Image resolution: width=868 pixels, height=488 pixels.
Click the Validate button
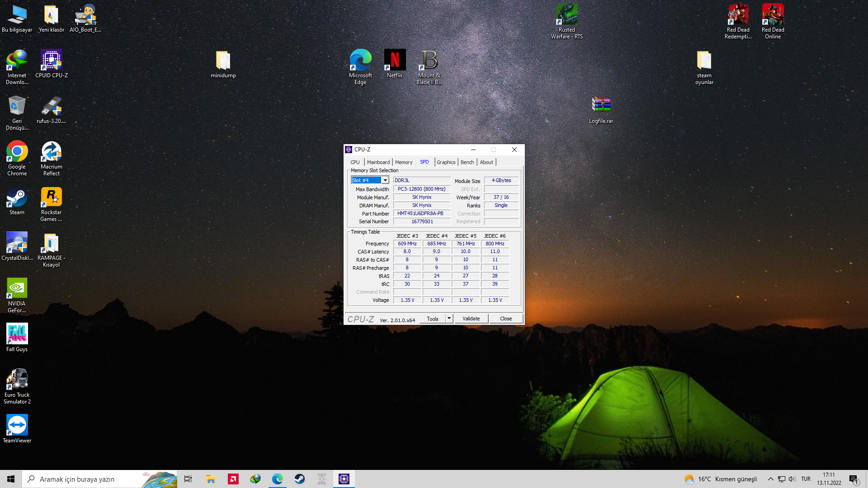click(471, 319)
